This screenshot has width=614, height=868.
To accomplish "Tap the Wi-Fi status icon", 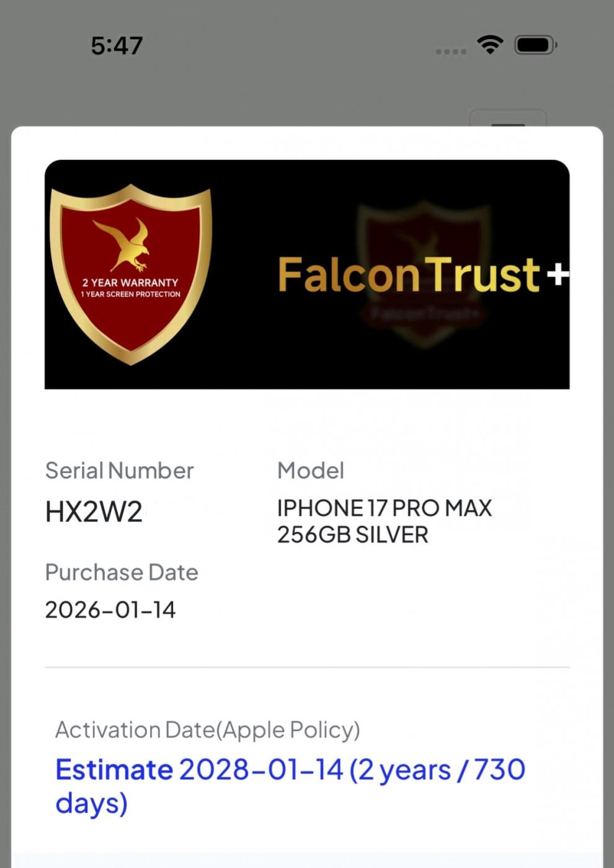I will click(x=490, y=45).
